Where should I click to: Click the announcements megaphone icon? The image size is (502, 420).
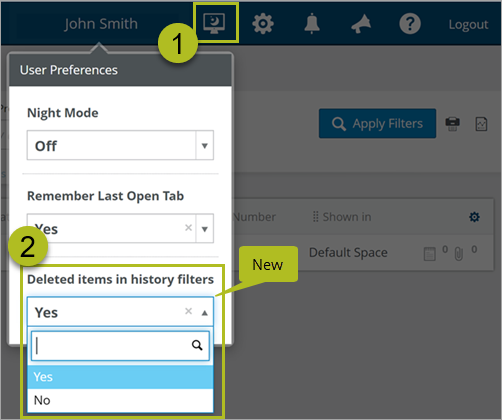click(x=361, y=24)
